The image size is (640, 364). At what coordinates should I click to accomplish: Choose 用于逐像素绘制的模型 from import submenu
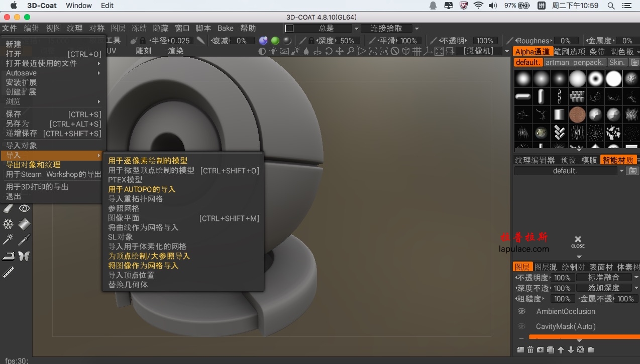click(148, 161)
